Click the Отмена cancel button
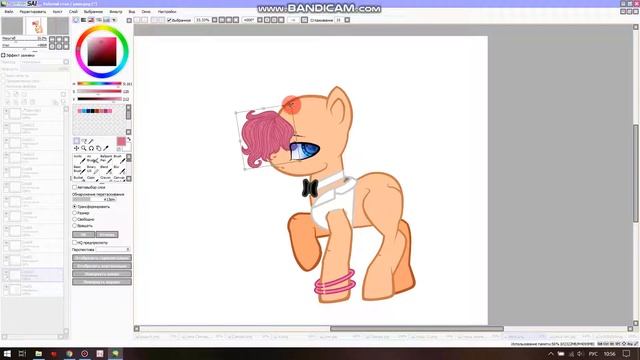The image size is (640, 360). pyautogui.click(x=107, y=234)
